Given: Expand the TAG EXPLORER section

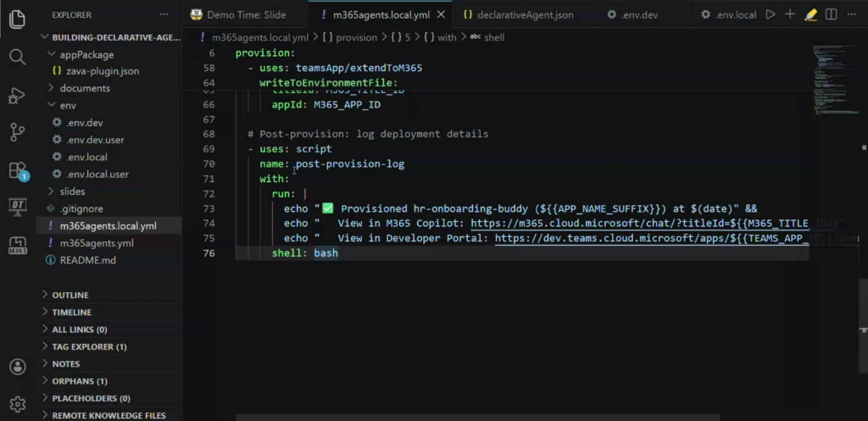Looking at the screenshot, I should pos(89,346).
